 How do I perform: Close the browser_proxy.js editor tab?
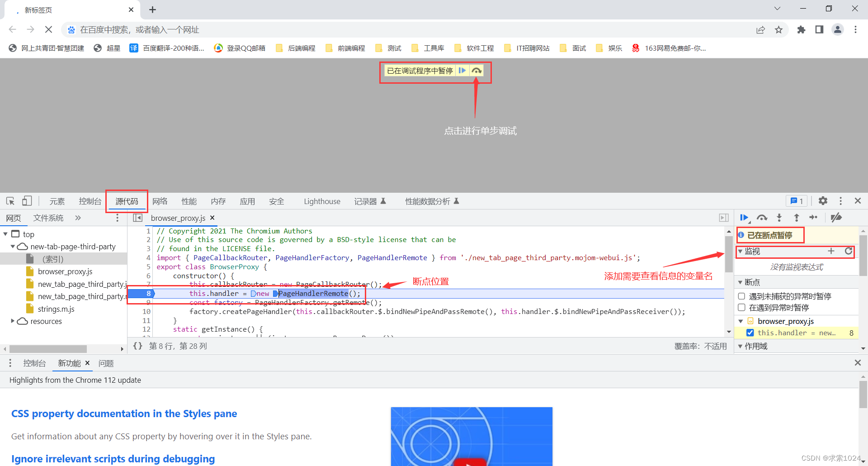pyautogui.click(x=212, y=218)
